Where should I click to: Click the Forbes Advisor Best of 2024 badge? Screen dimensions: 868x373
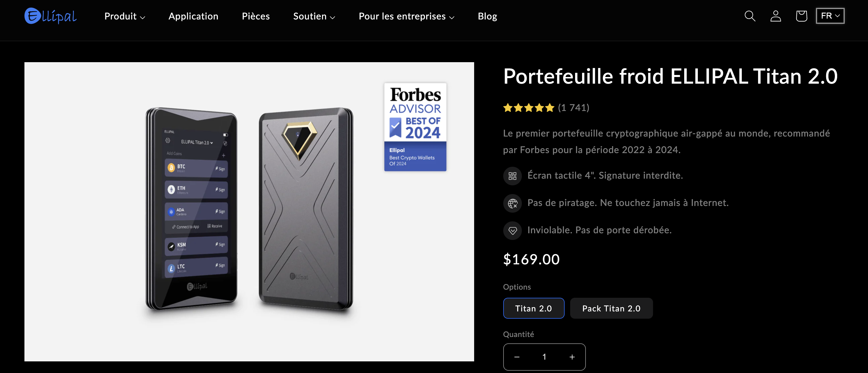[415, 127]
